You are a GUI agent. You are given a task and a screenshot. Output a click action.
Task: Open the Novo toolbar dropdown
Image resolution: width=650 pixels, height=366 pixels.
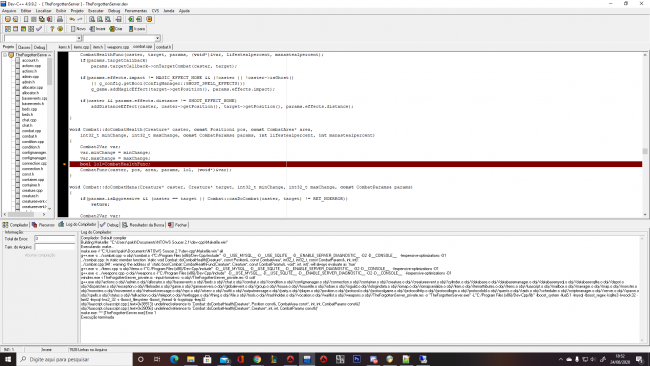(78, 29)
